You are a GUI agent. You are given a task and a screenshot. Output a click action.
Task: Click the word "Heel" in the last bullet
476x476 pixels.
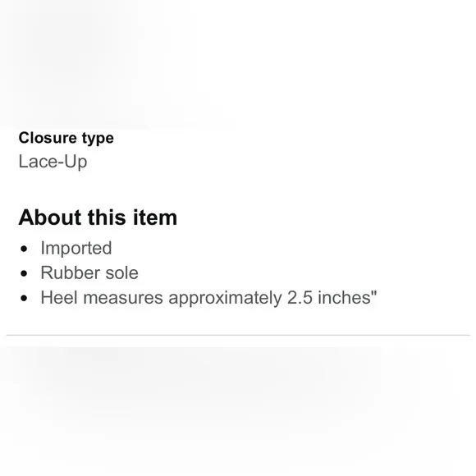pos(59,297)
